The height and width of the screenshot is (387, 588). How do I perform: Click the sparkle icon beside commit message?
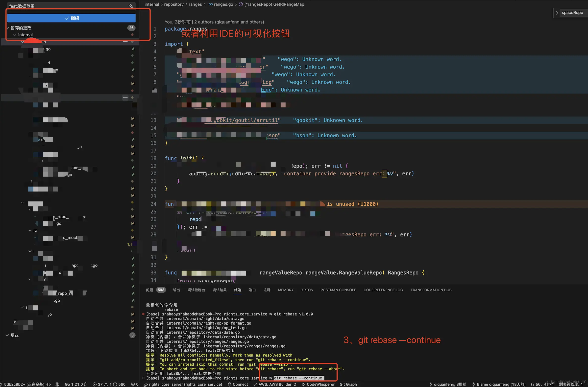(131, 6)
